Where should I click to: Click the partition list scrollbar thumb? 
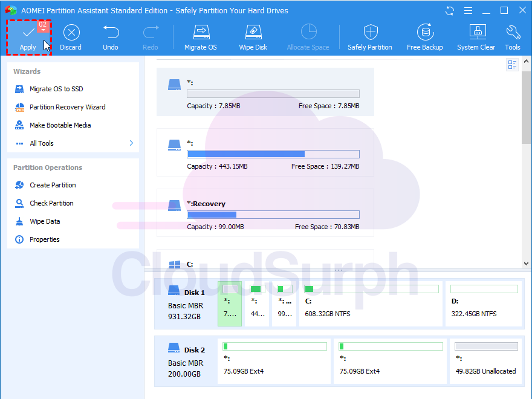[x=526, y=108]
